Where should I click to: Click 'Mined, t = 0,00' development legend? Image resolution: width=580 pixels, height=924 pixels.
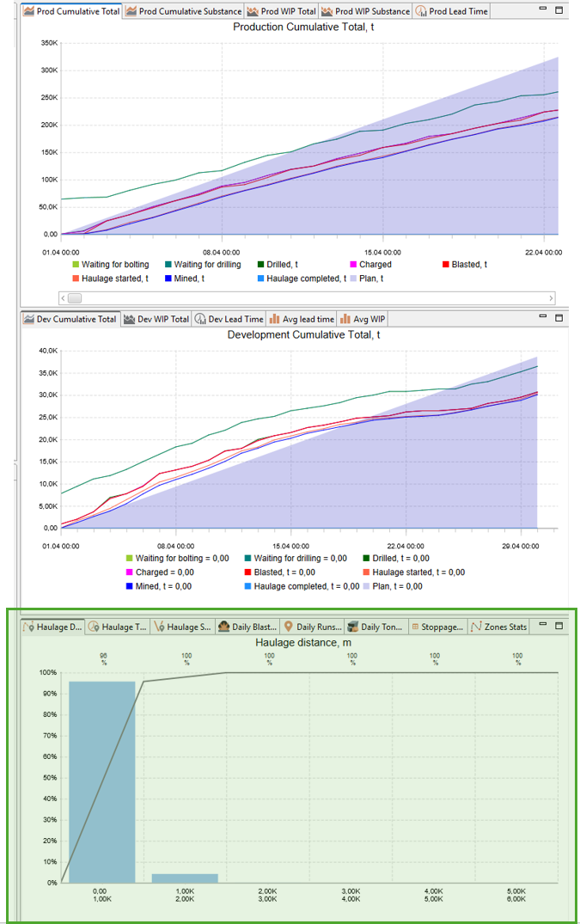point(158,586)
